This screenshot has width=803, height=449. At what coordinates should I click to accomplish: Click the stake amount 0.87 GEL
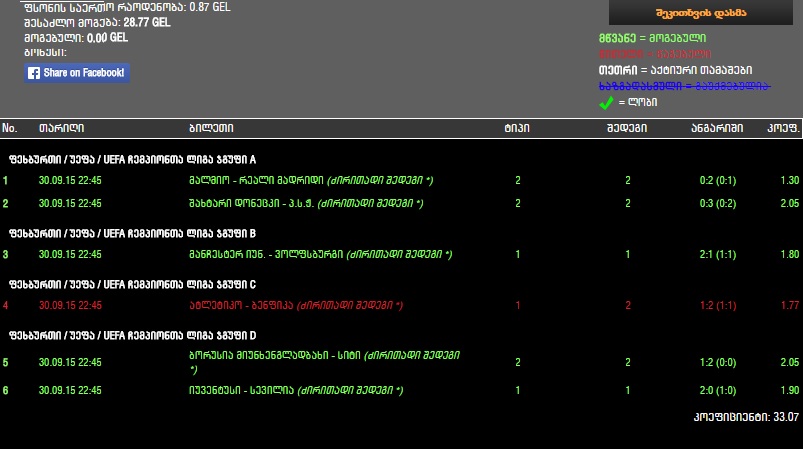(x=210, y=7)
